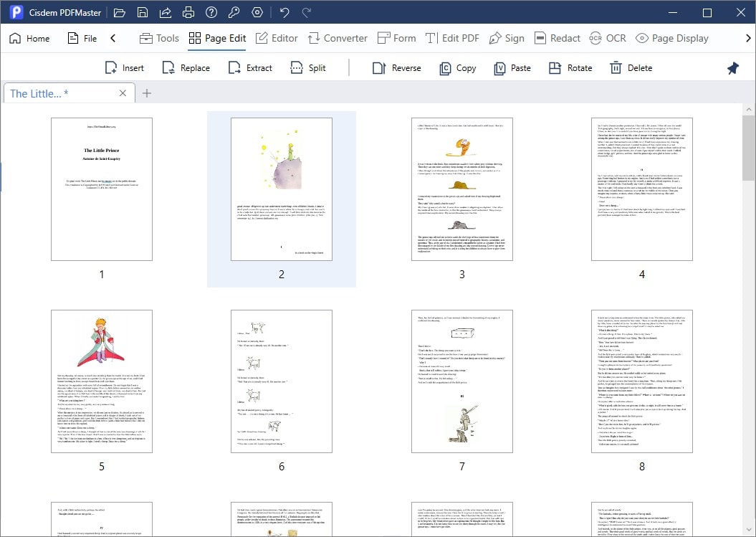
Task: Open the Page Display tab
Action: pos(672,38)
